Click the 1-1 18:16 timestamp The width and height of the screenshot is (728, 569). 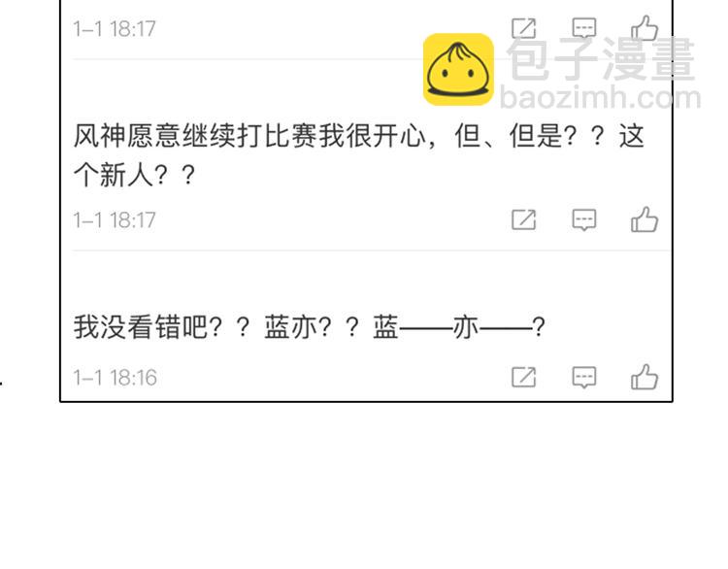tap(116, 378)
